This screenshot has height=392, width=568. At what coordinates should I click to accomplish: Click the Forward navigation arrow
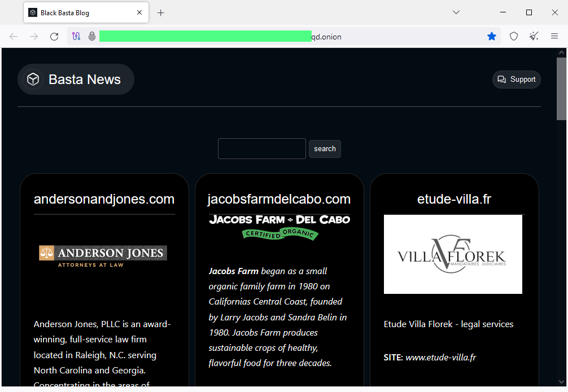coord(34,37)
